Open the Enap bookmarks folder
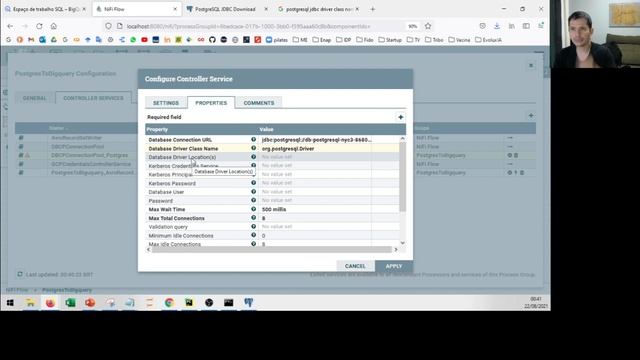The width and height of the screenshot is (640, 360). click(322, 40)
